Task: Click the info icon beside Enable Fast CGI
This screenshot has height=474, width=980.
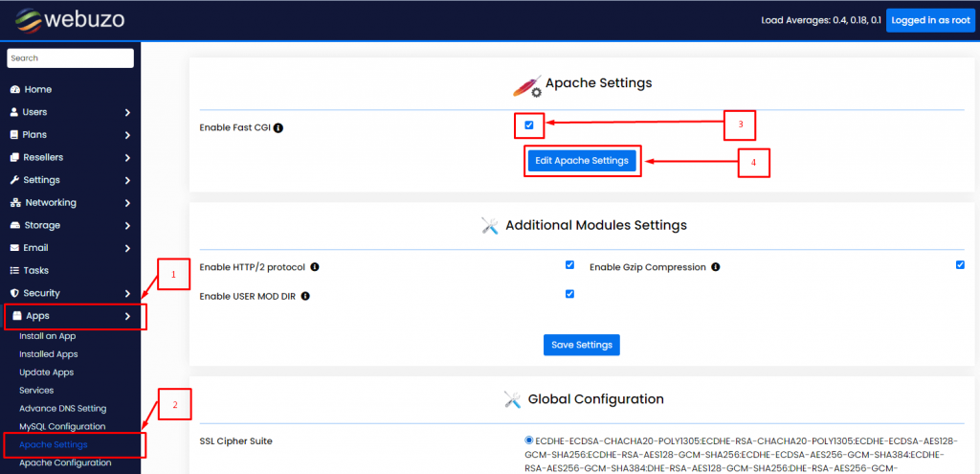Action: pyautogui.click(x=278, y=127)
